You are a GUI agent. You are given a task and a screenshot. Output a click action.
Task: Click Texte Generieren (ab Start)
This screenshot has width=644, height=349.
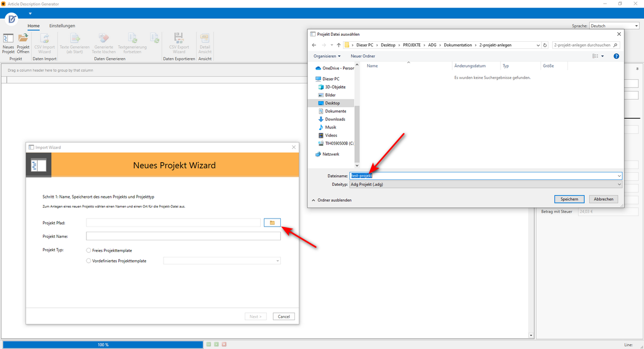[x=74, y=43]
